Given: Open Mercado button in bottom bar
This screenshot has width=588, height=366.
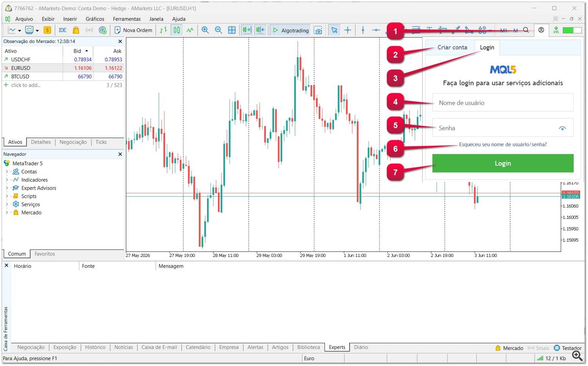Looking at the screenshot, I should tap(509, 348).
